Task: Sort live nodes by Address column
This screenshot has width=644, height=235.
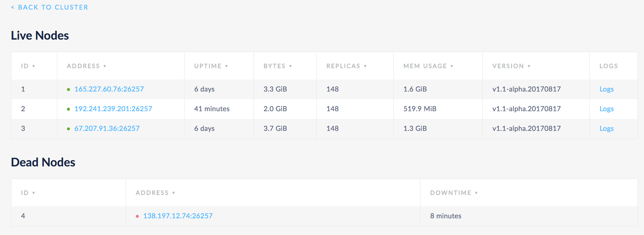Action: [86, 66]
